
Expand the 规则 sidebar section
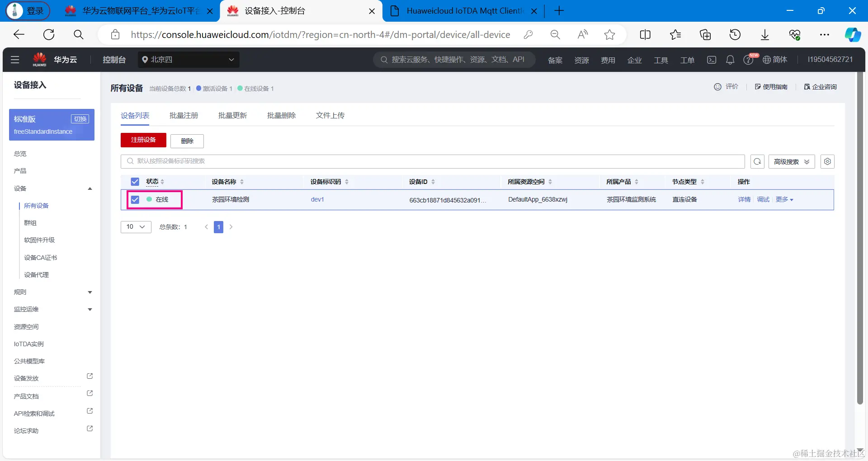pyautogui.click(x=90, y=292)
